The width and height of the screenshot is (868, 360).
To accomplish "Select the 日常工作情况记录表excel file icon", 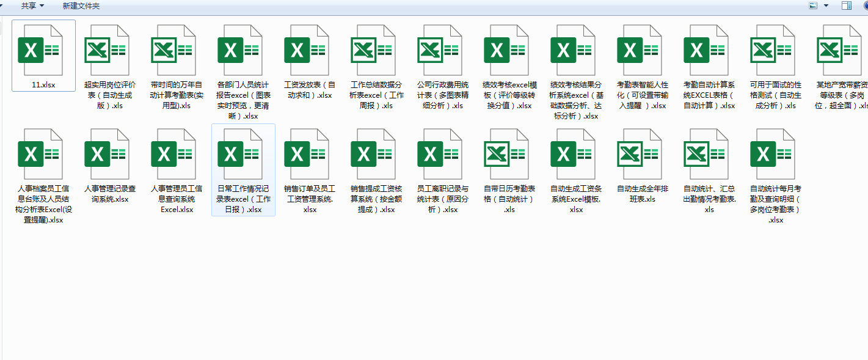I will [x=239, y=154].
